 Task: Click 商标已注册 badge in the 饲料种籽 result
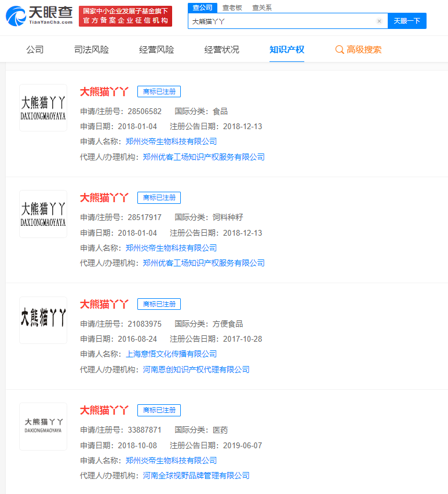coord(159,197)
